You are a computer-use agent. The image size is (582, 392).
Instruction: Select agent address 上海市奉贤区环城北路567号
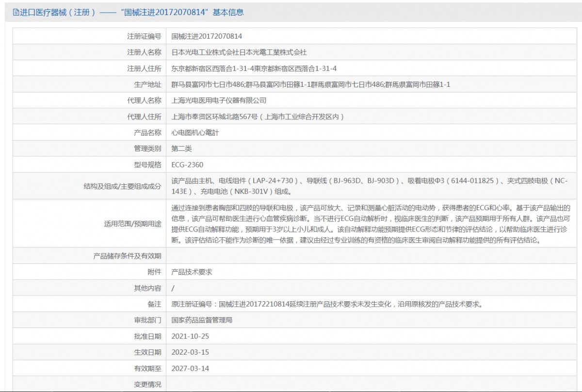(214, 116)
